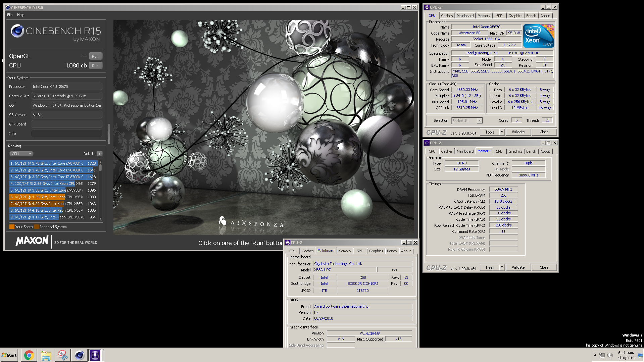
Task: Click the MAXON logo at bottom
Action: [x=32, y=241]
